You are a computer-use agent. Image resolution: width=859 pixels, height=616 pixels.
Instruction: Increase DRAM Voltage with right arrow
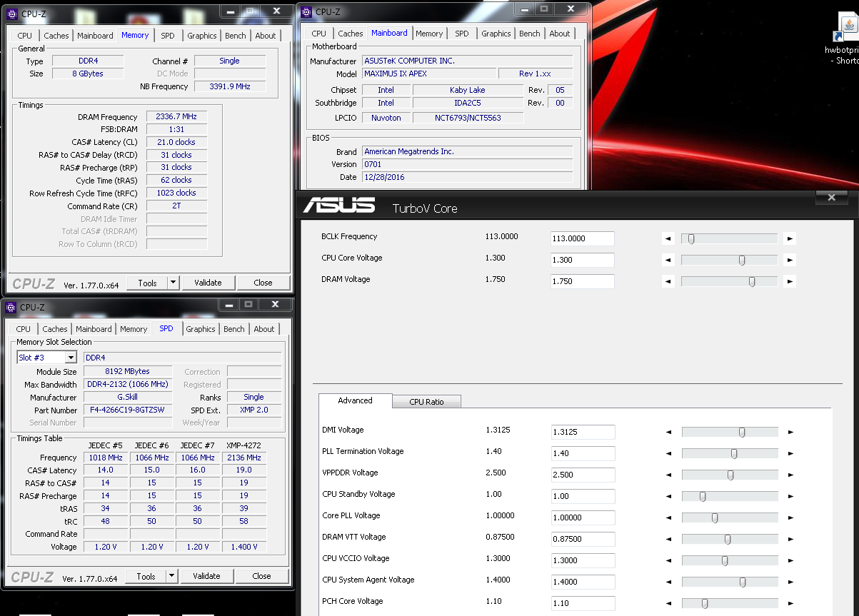790,282
